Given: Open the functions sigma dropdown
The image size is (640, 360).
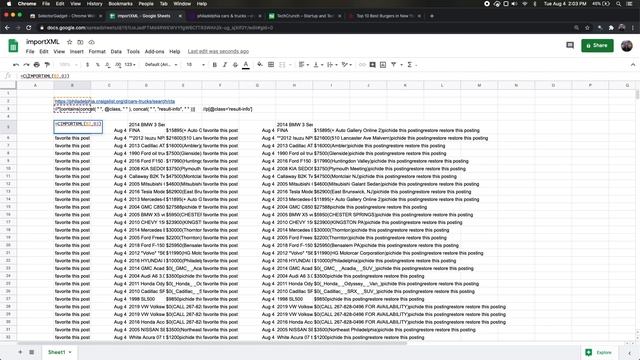Looking at the screenshot, I should [412, 64].
